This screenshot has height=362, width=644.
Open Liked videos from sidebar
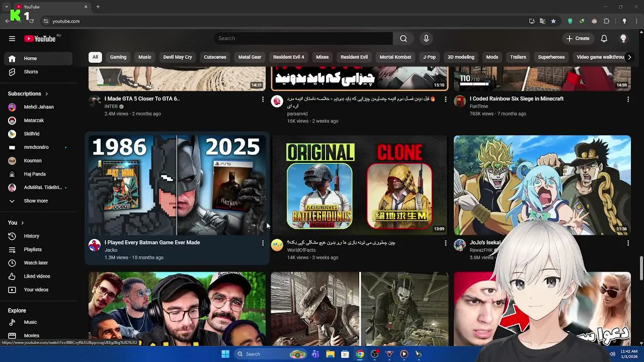coord(38,277)
